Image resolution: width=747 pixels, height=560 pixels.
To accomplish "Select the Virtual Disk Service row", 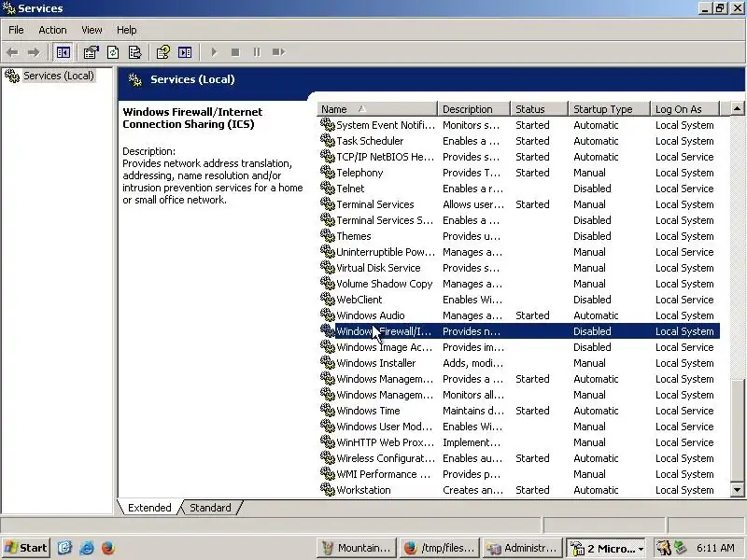I will [519, 268].
